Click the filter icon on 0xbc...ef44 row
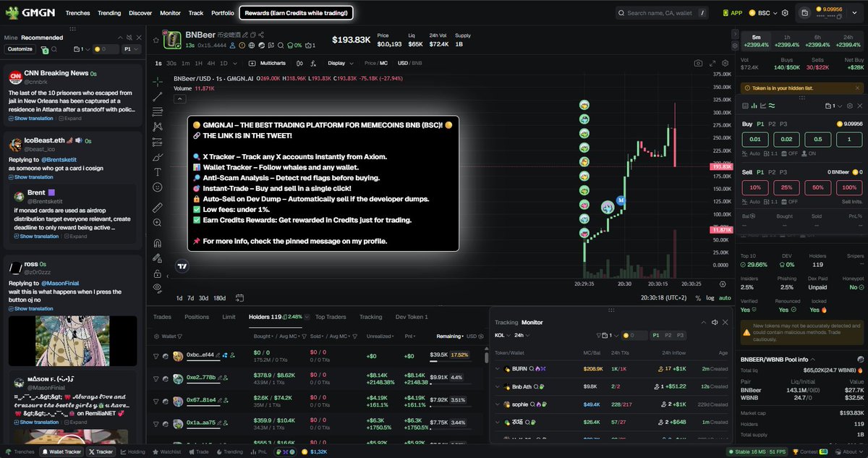 (x=156, y=356)
